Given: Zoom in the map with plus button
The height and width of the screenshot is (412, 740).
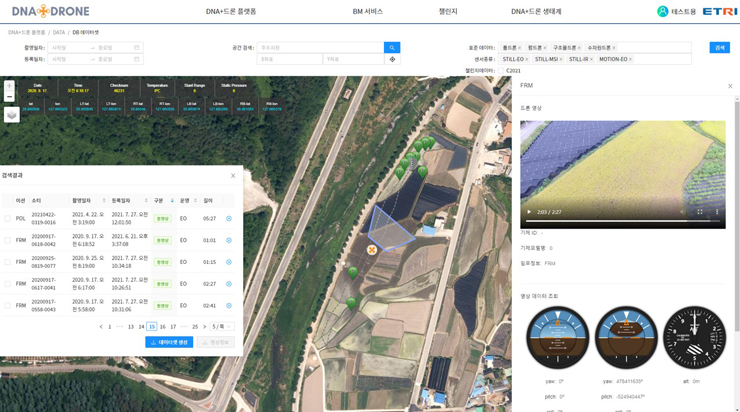Looking at the screenshot, I should pos(9,86).
